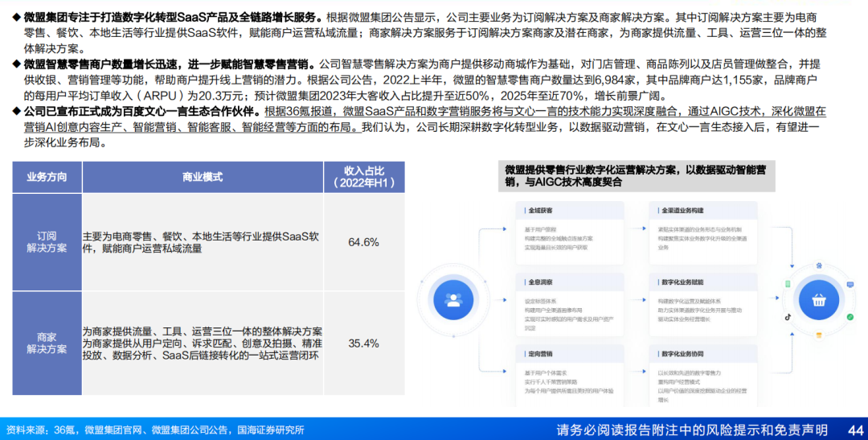Screen dimensions: 868x440
Task: Click the page number 44
Action: click(855, 430)
